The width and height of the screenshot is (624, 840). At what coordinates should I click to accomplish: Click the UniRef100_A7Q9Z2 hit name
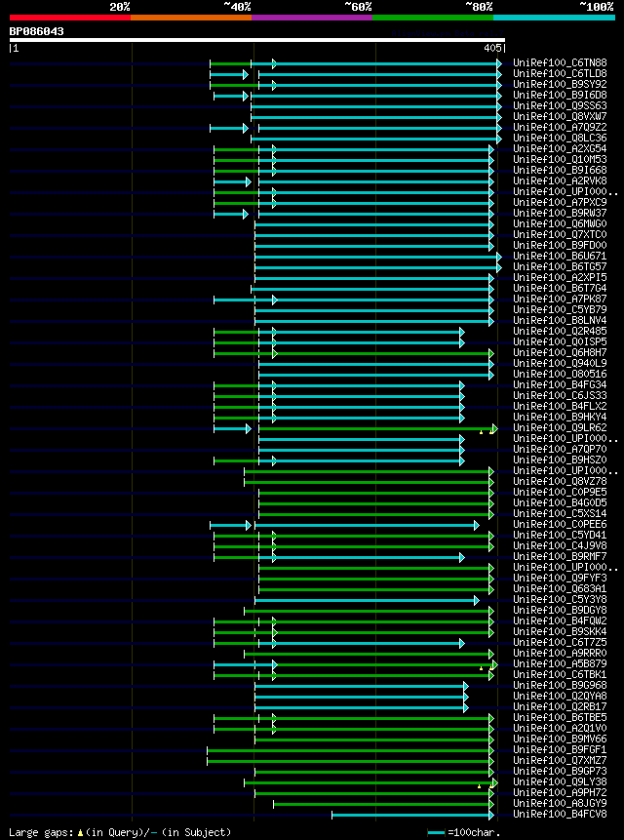(560, 128)
